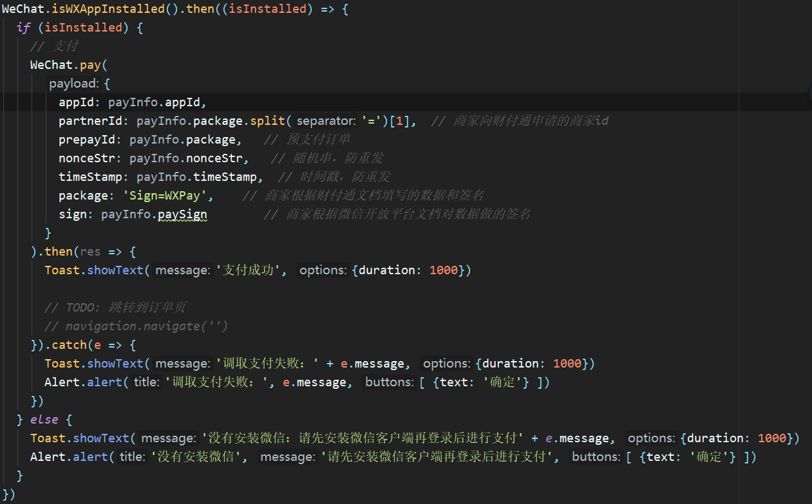812x504 pixels.
Task: Click the duration 1000 value in options
Action: click(x=443, y=270)
